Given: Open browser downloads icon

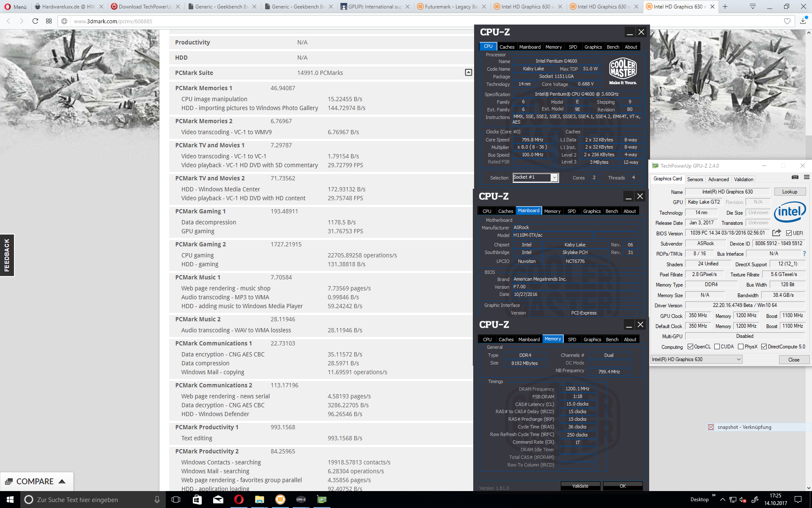Looking at the screenshot, I should [x=803, y=21].
